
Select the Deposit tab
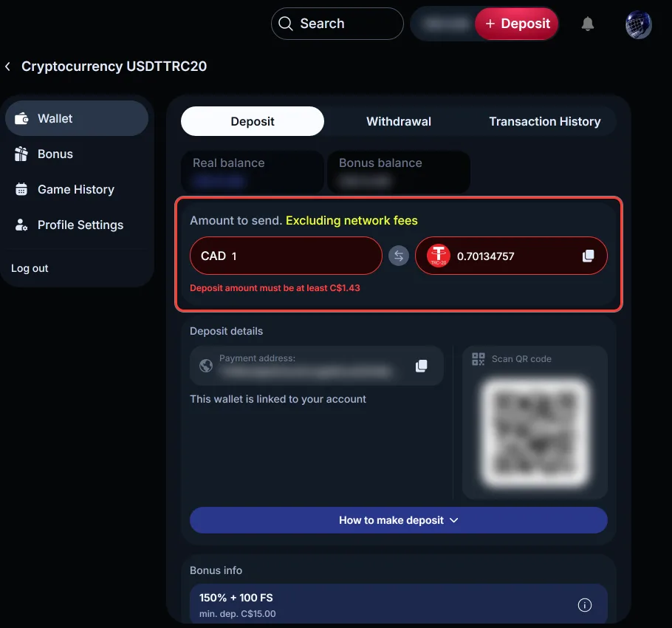253,121
